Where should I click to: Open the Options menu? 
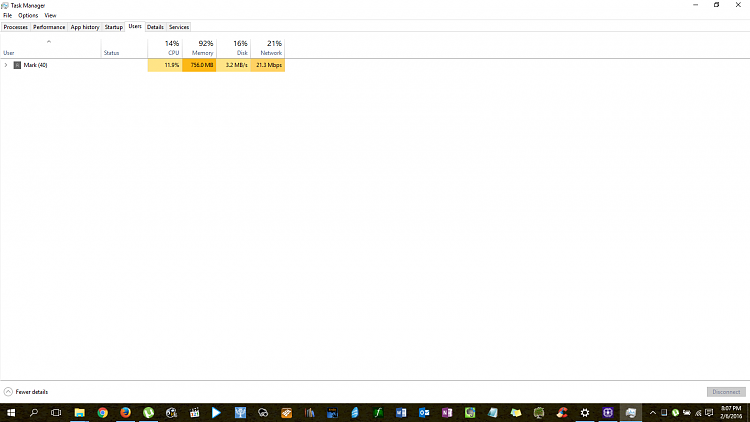(28, 15)
